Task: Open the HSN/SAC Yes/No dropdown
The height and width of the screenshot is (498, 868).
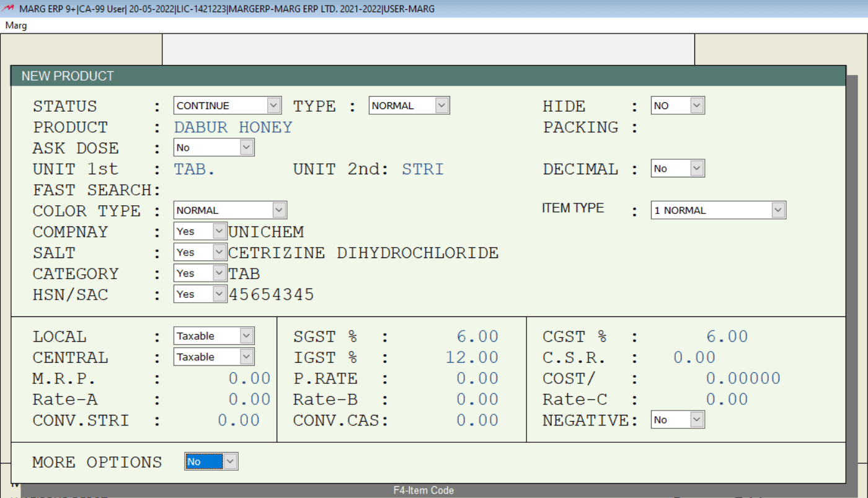Action: pos(200,295)
